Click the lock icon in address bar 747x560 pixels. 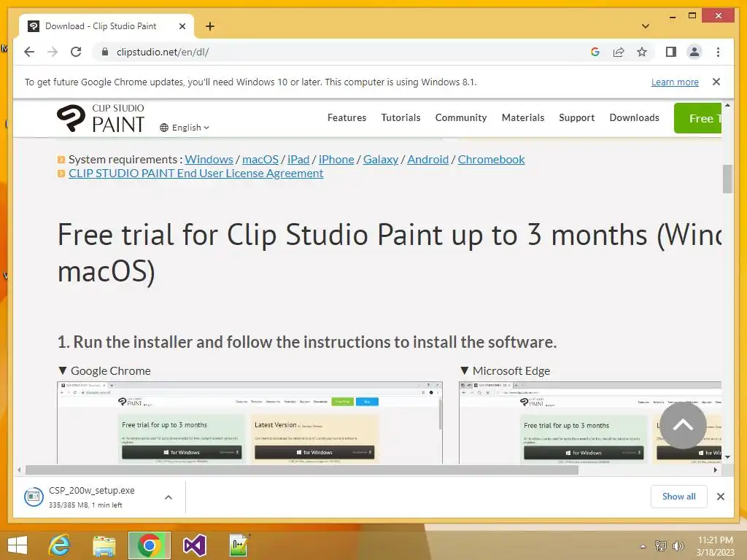tap(105, 52)
